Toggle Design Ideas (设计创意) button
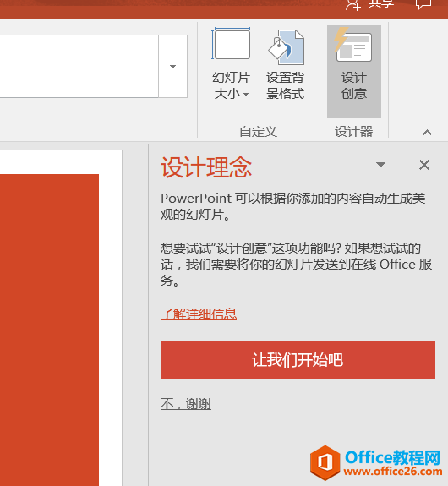This screenshot has height=486, width=448. coord(353,72)
